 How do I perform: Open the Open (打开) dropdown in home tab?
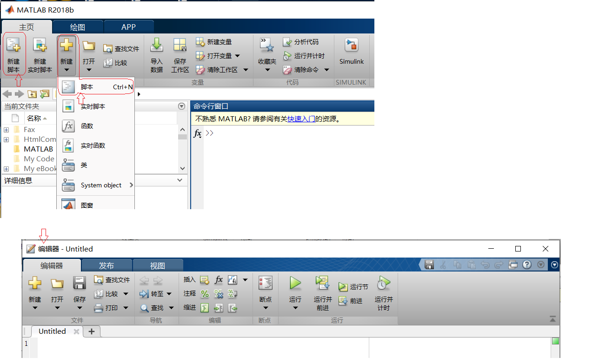tap(89, 71)
